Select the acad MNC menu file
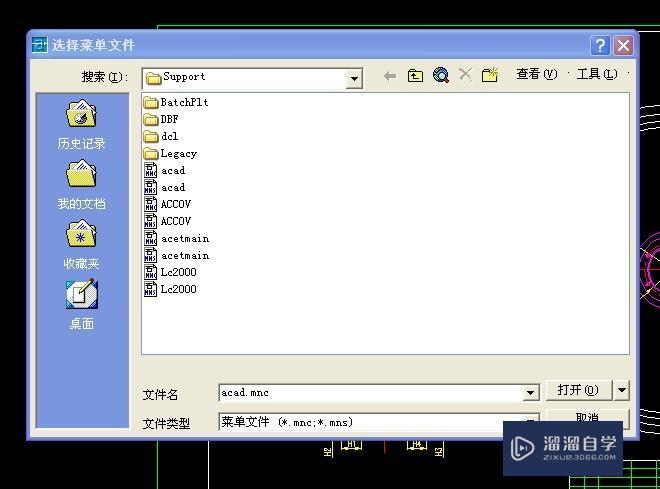 (165, 170)
